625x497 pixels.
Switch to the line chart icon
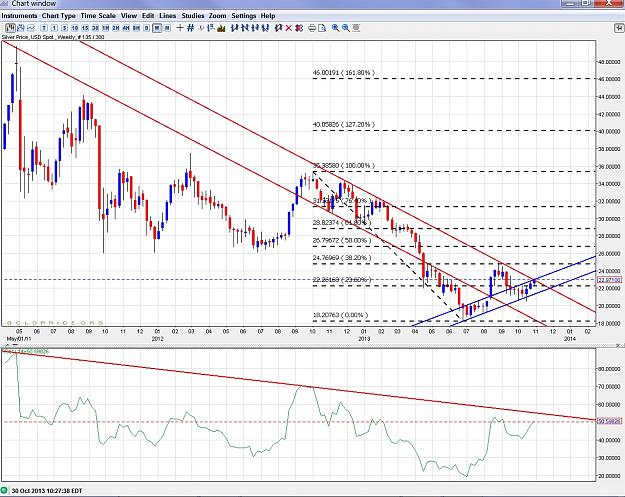[31, 28]
